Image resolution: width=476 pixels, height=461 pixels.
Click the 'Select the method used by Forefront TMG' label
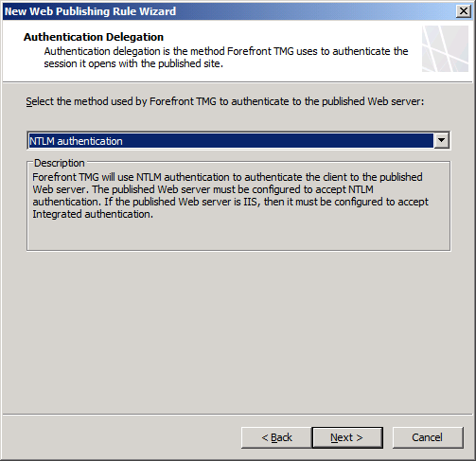coord(225,101)
